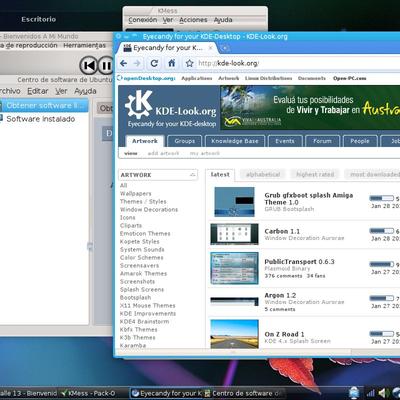Collapse the ARTWORK category panel arrow
Screen dimensions: 400x400
(x=192, y=175)
